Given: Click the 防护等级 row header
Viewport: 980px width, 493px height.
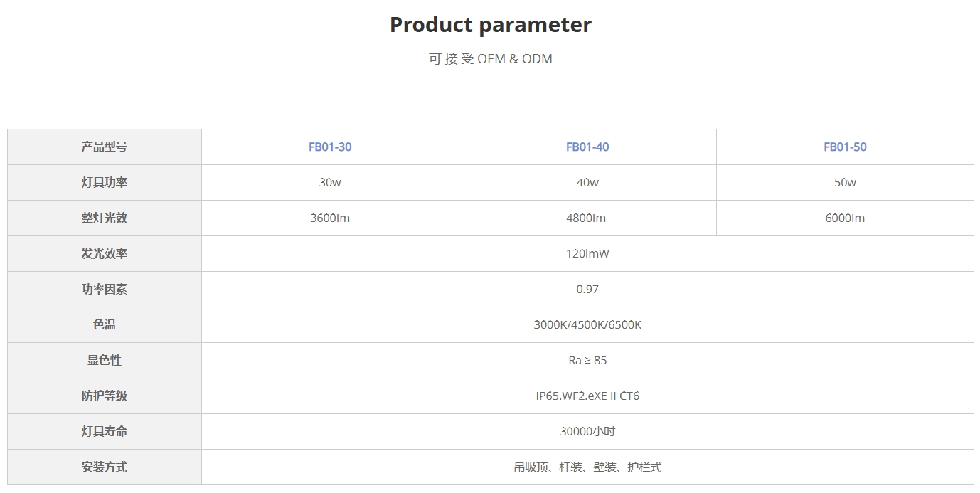Looking at the screenshot, I should 105,396.
